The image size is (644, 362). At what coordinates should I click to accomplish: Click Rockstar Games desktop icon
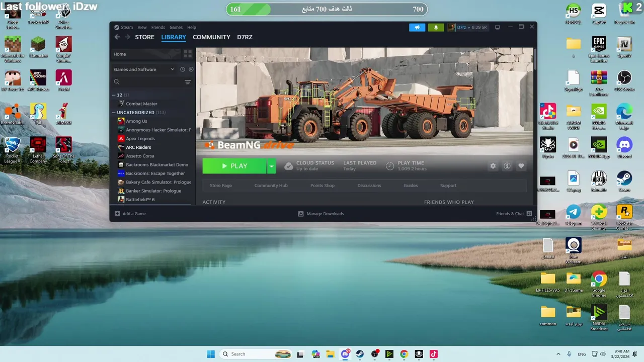coord(624,217)
